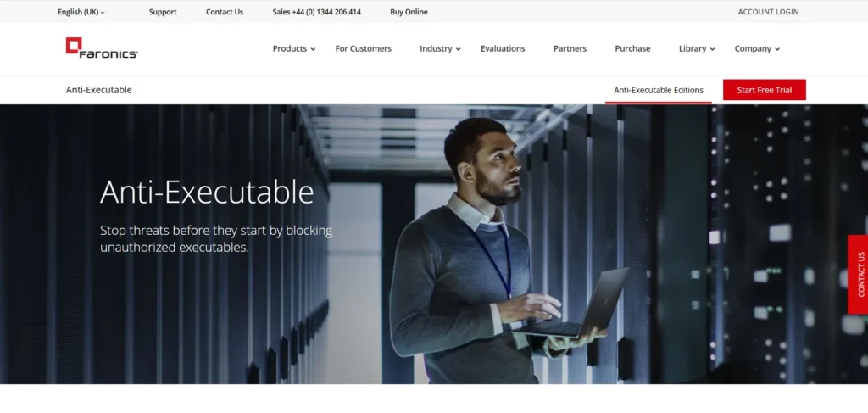Open the Support link

[163, 12]
